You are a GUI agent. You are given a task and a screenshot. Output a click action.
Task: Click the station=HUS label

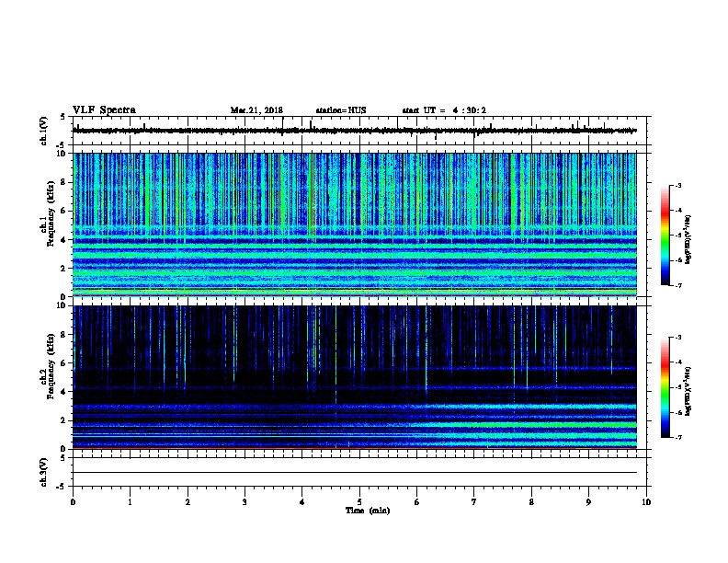pyautogui.click(x=341, y=110)
